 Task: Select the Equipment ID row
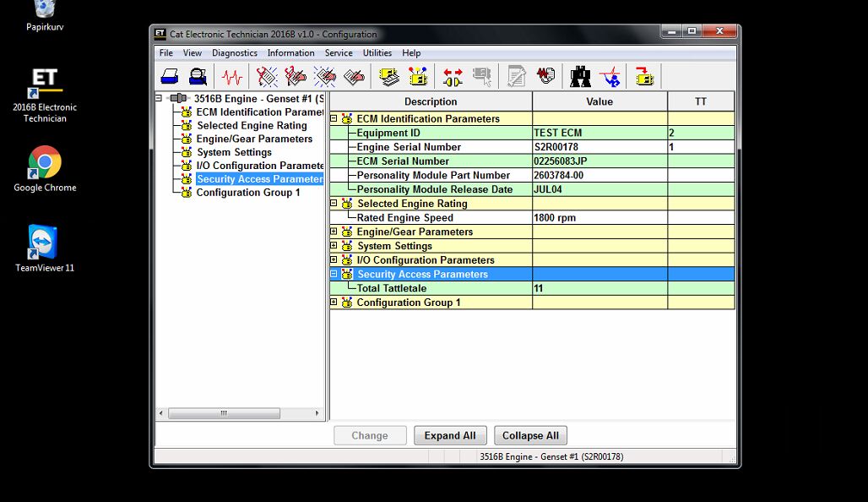click(x=532, y=133)
